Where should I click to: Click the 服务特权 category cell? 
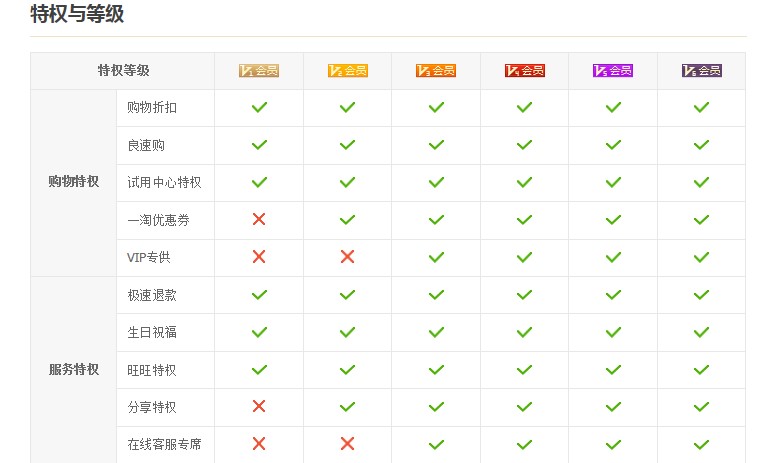point(74,370)
